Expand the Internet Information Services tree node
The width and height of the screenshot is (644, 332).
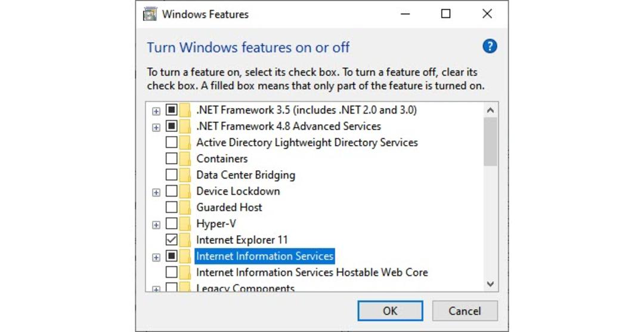coord(156,257)
